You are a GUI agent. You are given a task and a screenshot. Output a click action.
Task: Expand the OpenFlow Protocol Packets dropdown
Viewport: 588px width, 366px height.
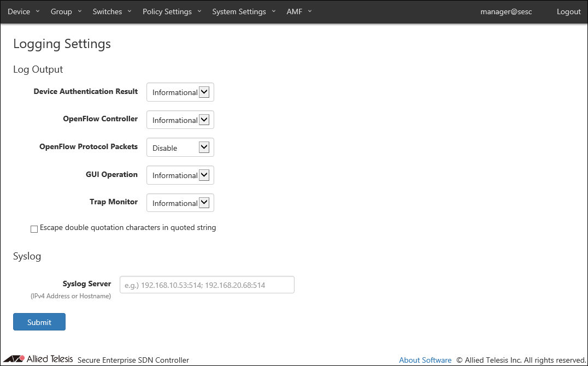[180, 147]
